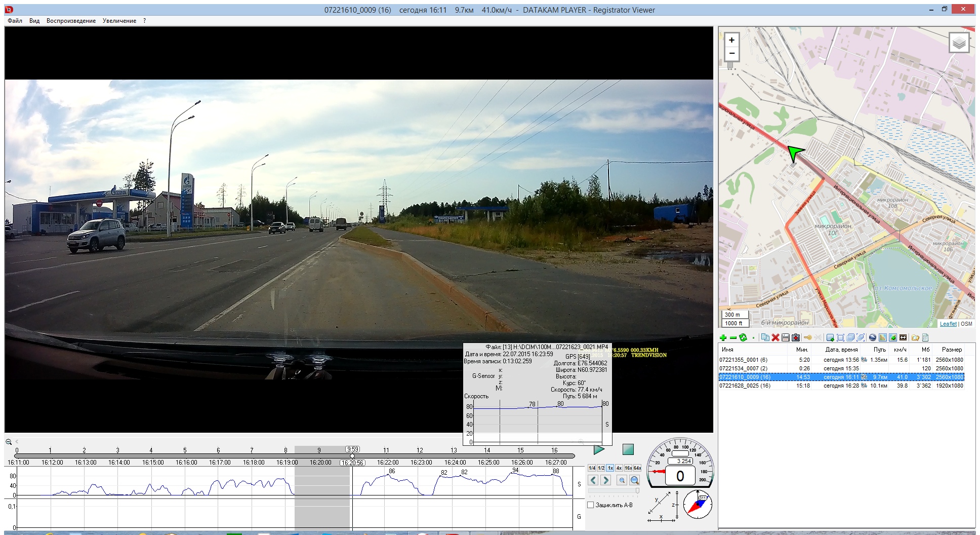
Task: Click the Google Earth globe icon
Action: [x=872, y=337]
